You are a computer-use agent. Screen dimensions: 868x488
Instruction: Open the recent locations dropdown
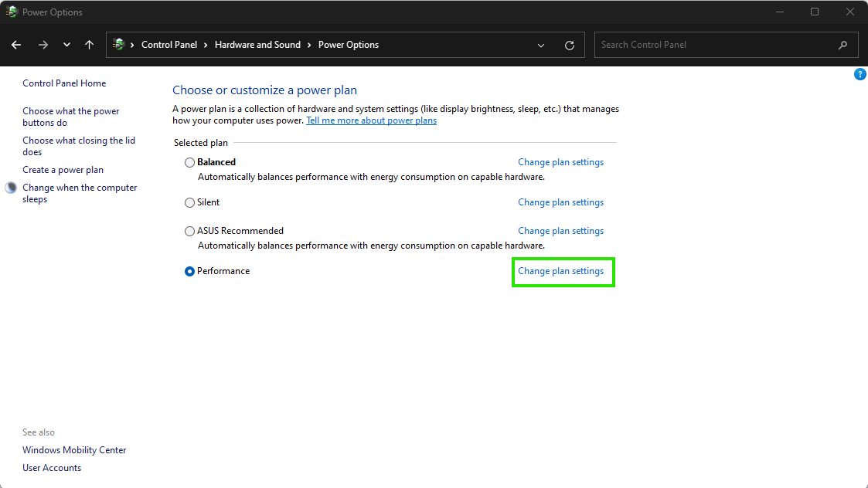tap(67, 45)
